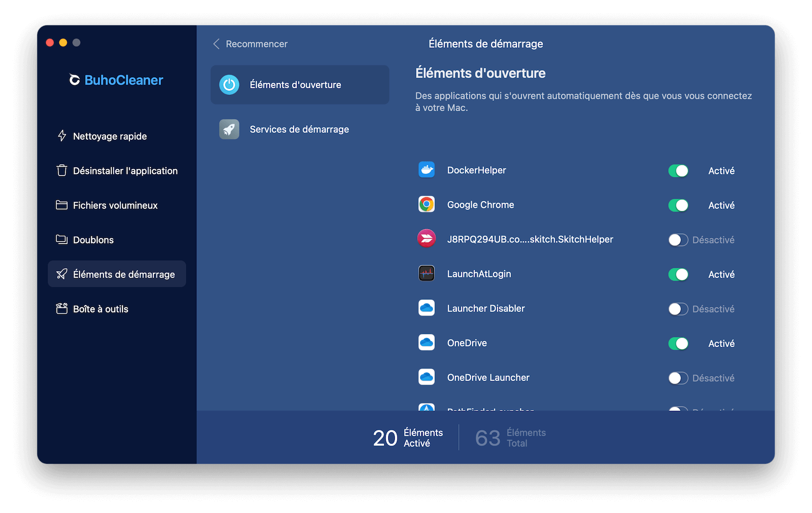Click the Doublons duplicate folders icon

pos(62,240)
